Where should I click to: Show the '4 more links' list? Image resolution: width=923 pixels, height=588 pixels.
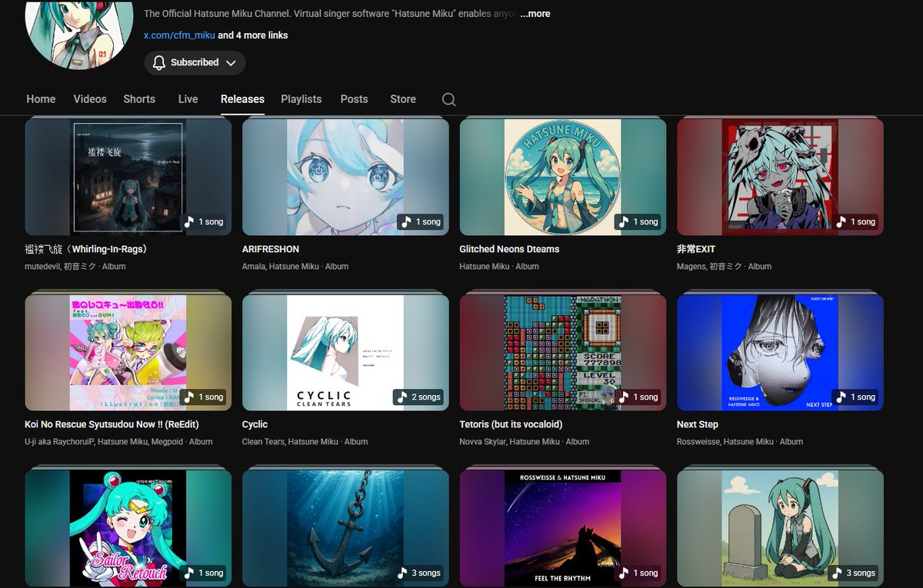(x=253, y=35)
